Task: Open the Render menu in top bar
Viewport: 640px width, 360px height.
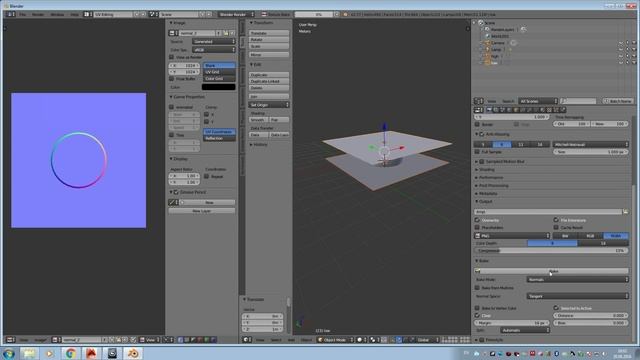Action: click(38, 14)
